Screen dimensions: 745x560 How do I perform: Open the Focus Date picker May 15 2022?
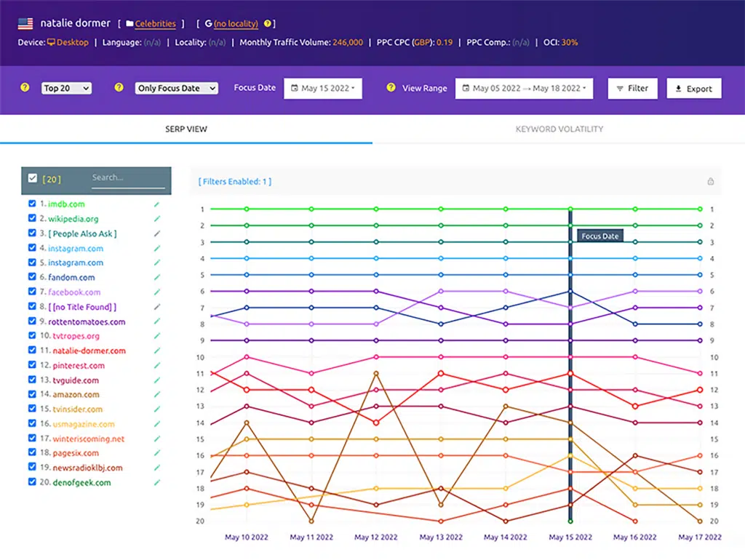(x=322, y=88)
